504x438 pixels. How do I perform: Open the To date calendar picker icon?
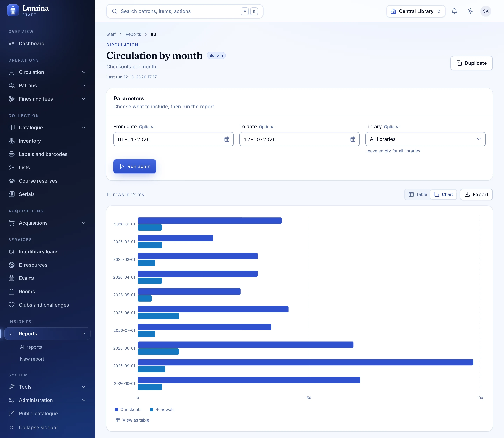click(353, 139)
